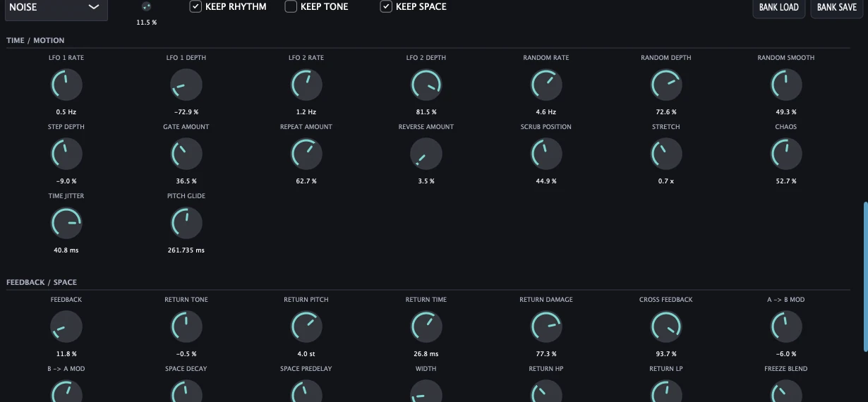The width and height of the screenshot is (868, 402).
Task: Click the FEEDBACK knob
Action: [x=66, y=327]
